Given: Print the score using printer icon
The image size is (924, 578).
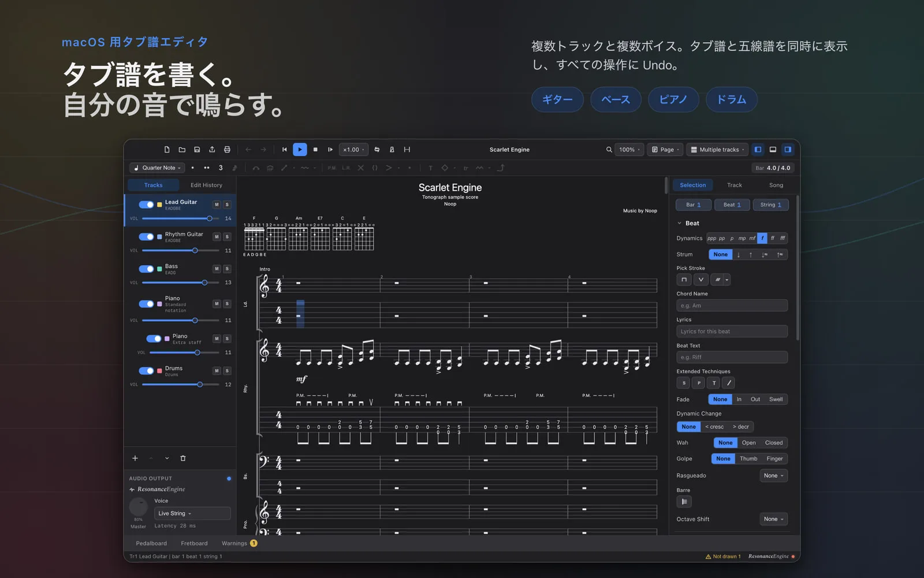Looking at the screenshot, I should 227,150.
